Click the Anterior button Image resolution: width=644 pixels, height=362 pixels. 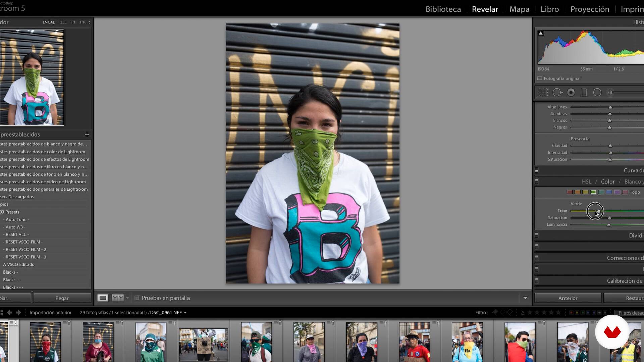[568, 298]
